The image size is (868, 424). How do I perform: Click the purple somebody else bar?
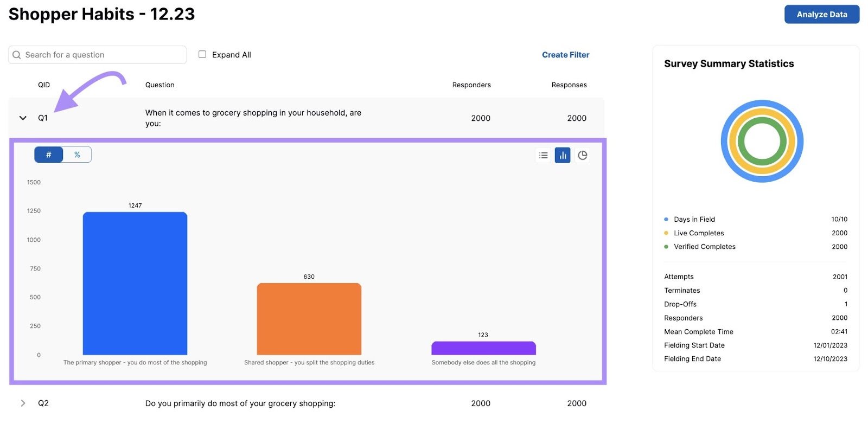pos(483,348)
